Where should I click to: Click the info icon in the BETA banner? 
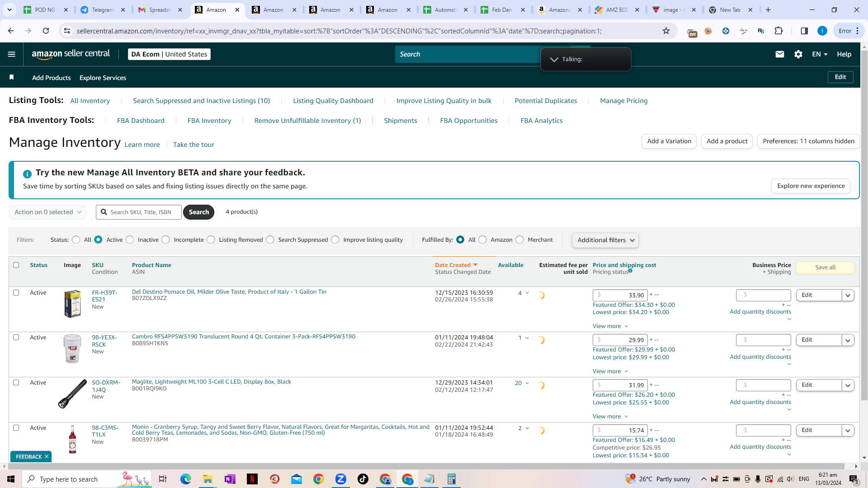click(x=27, y=174)
